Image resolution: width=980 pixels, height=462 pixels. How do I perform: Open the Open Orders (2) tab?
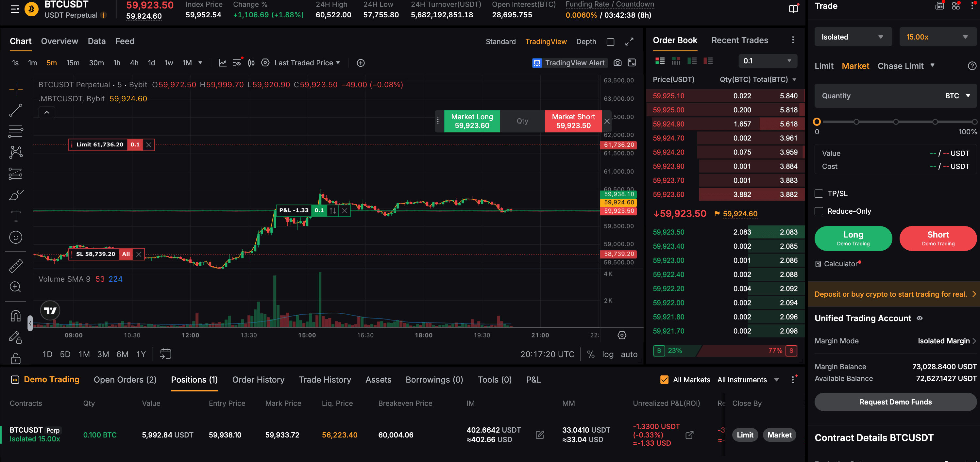[125, 379]
